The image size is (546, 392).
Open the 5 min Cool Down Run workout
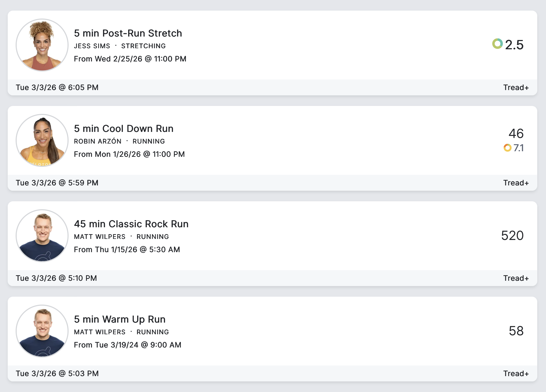tap(124, 129)
